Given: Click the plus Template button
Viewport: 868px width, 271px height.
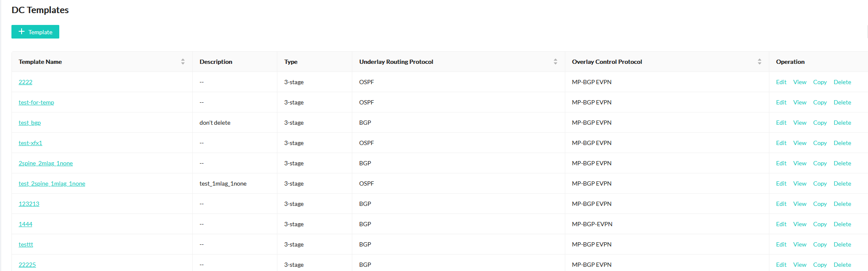Looking at the screenshot, I should click(x=35, y=32).
